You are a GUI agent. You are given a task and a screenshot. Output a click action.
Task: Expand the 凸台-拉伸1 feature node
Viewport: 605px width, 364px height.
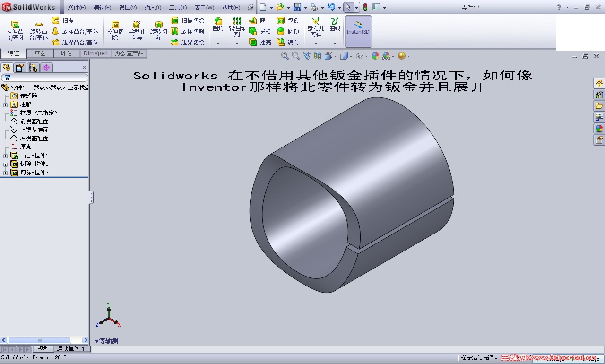click(x=6, y=156)
